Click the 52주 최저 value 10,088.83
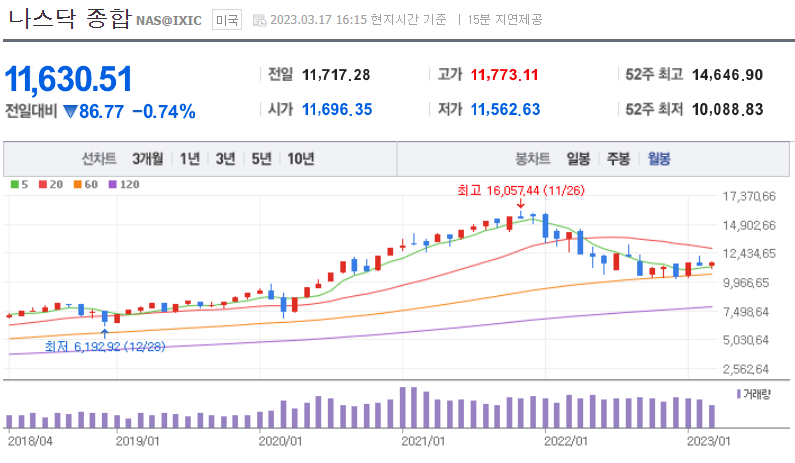 (727, 110)
